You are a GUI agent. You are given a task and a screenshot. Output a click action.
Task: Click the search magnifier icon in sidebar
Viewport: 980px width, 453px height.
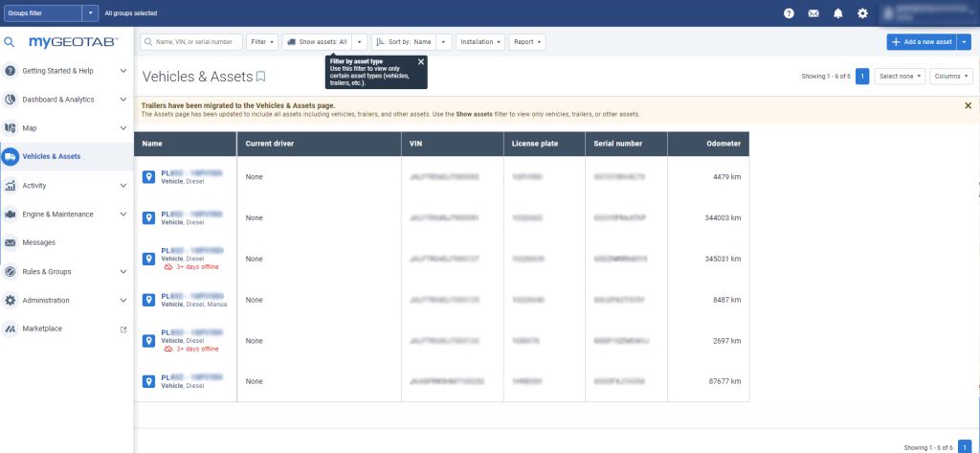click(x=10, y=42)
